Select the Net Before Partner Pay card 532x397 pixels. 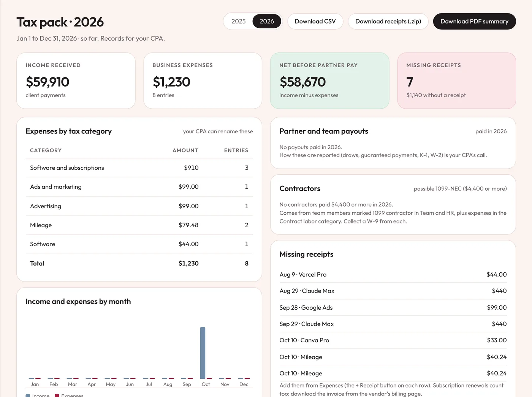330,81
